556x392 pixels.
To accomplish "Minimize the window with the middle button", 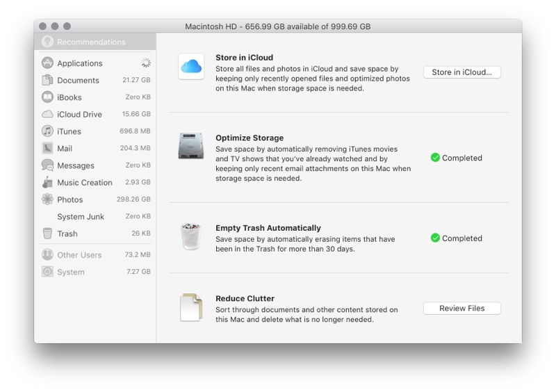I will click(x=55, y=26).
